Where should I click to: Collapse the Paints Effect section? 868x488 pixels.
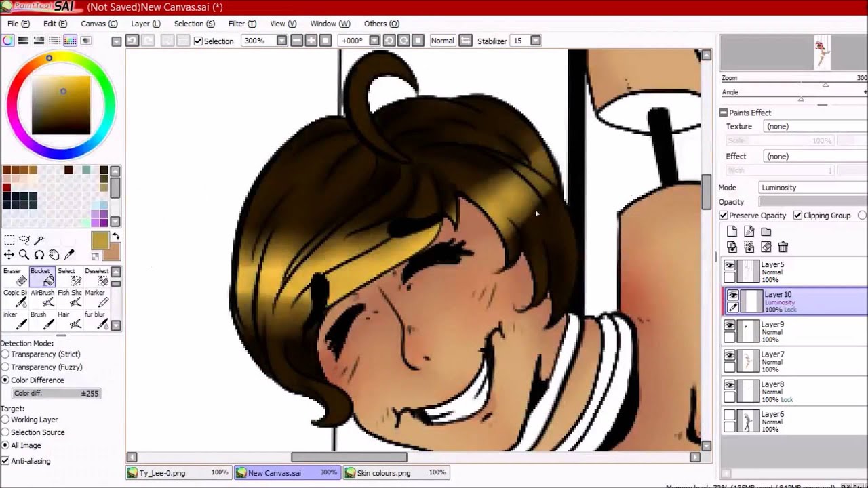pyautogui.click(x=724, y=113)
